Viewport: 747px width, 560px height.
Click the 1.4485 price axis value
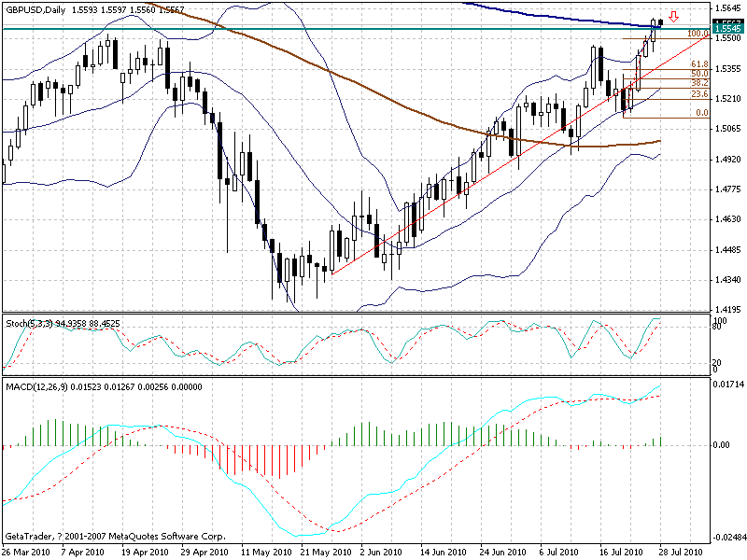coord(727,250)
